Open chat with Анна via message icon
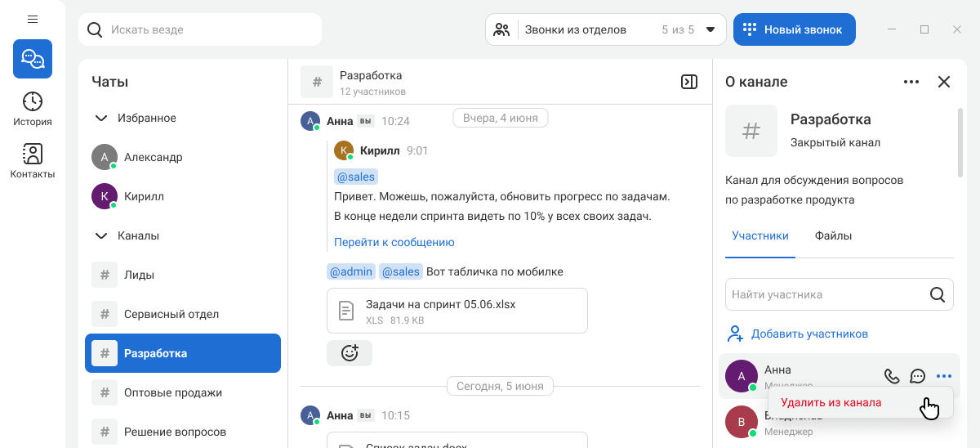Screen dimensions: 980x448 [x=918, y=376]
